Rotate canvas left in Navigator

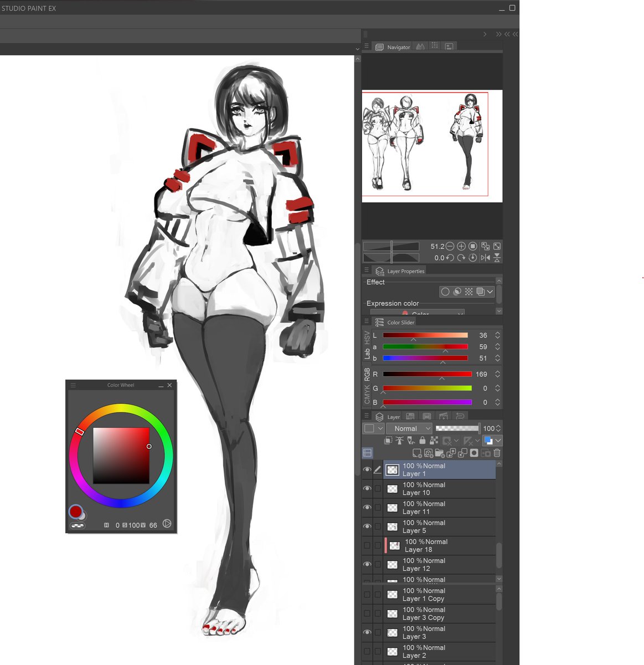[450, 258]
